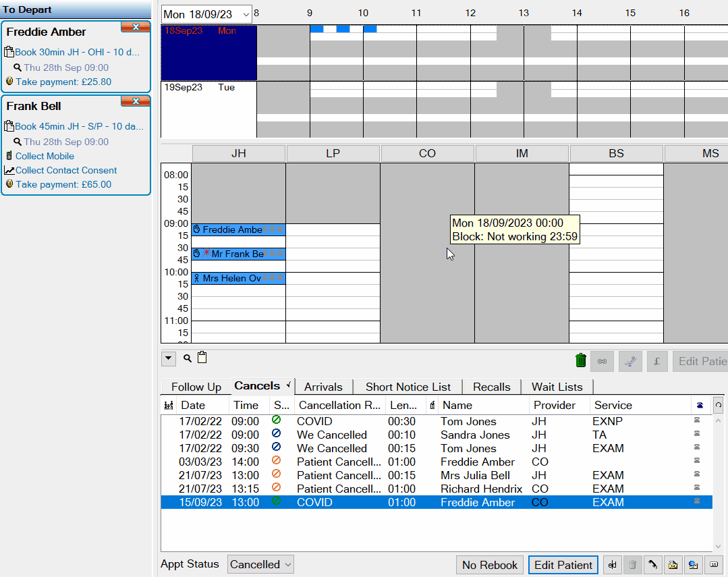Select the Freddie Amber appointment at 09:00
The width and height of the screenshot is (728, 577).
[x=239, y=229]
